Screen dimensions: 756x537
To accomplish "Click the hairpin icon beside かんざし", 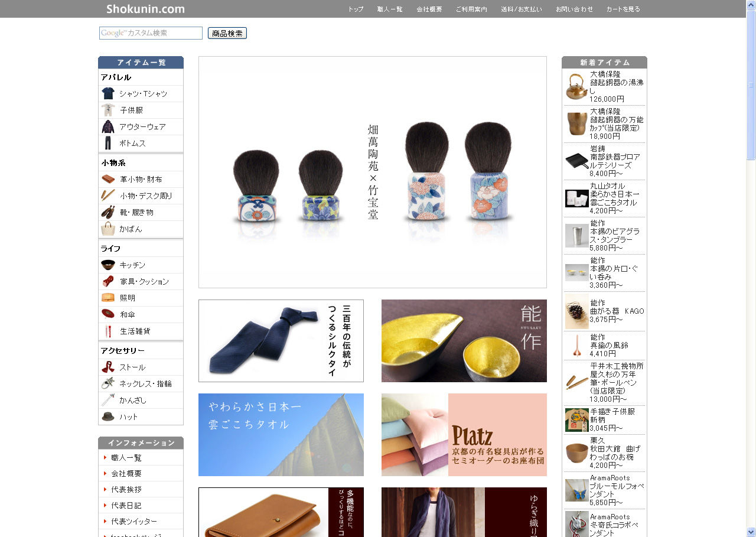I will click(108, 400).
